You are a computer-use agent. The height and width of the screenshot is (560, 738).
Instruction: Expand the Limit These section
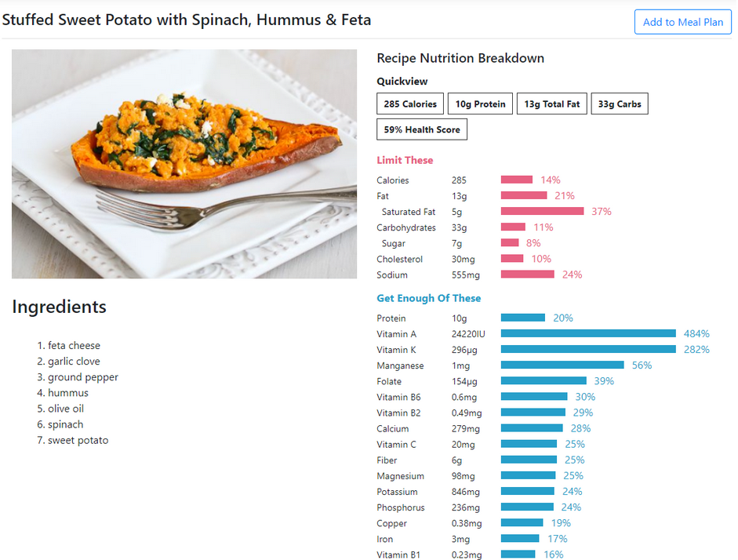point(405,160)
